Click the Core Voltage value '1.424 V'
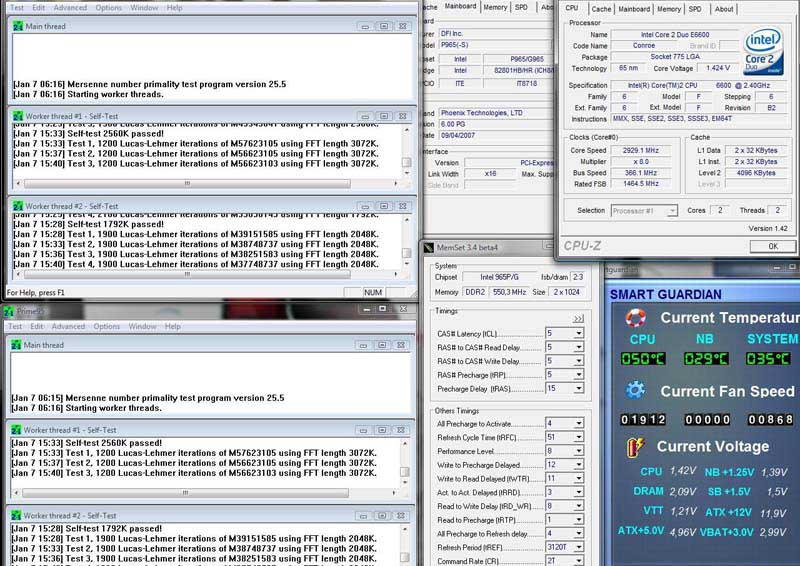 (x=718, y=68)
